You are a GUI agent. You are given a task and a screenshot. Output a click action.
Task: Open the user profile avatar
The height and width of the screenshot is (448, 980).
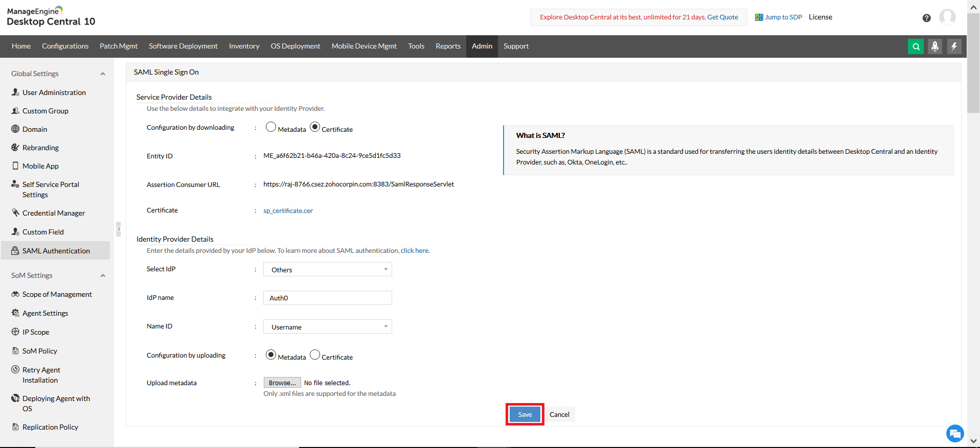(x=947, y=17)
